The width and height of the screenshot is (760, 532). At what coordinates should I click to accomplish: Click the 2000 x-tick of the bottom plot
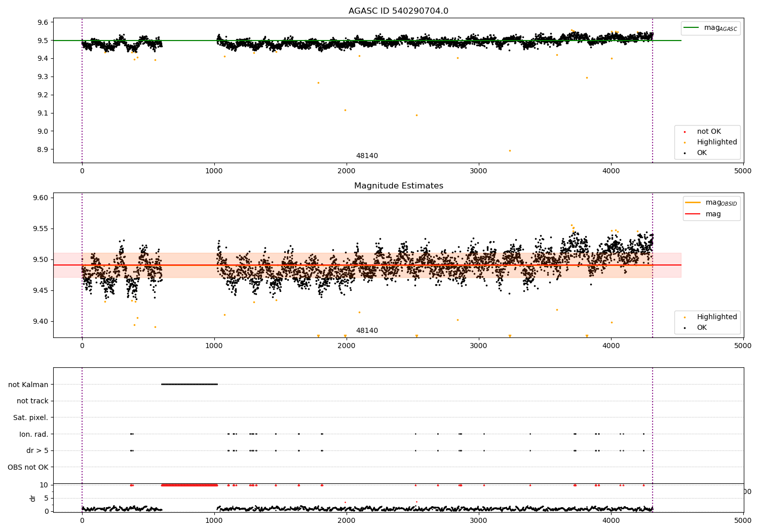(347, 520)
